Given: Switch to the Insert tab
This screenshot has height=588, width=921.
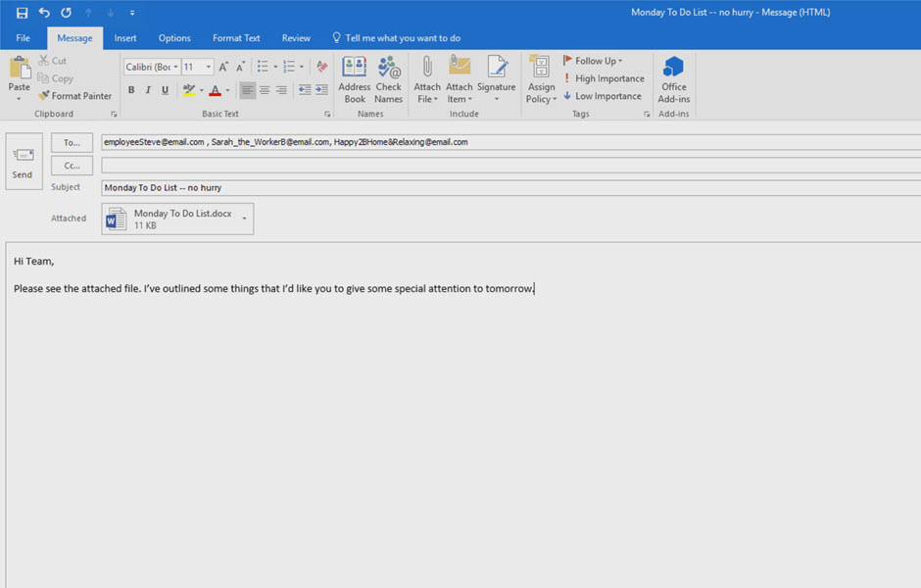Looking at the screenshot, I should (x=125, y=38).
